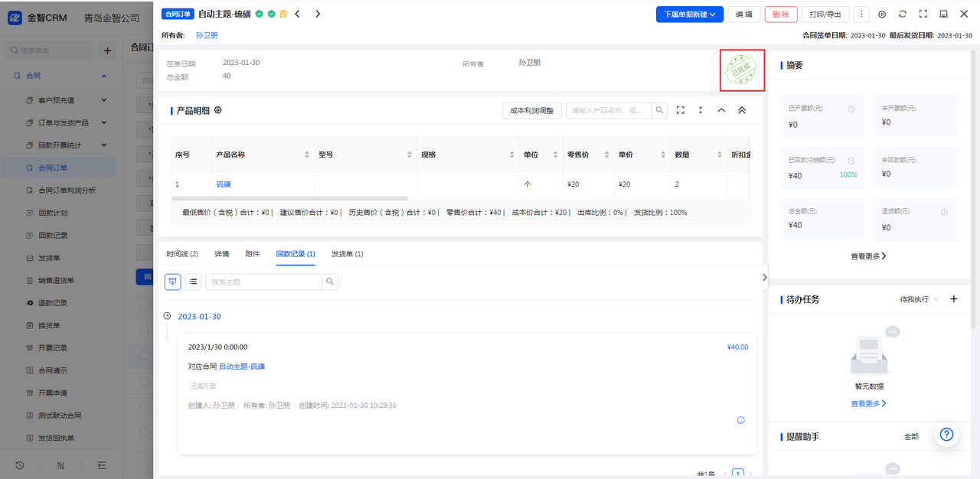
Task: Focus the 搜索主题 search input
Action: (x=263, y=282)
